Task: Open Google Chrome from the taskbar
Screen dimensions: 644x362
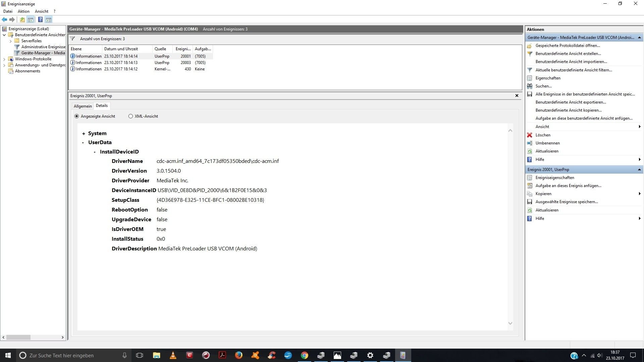Action: click(304, 355)
